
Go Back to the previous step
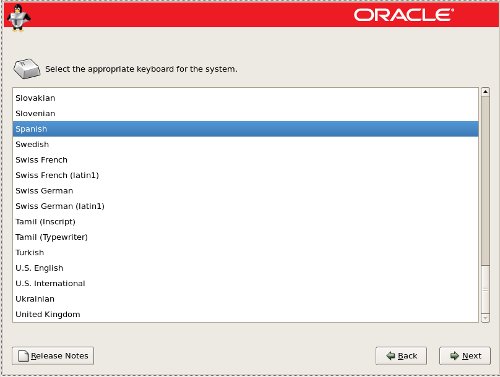click(401, 356)
